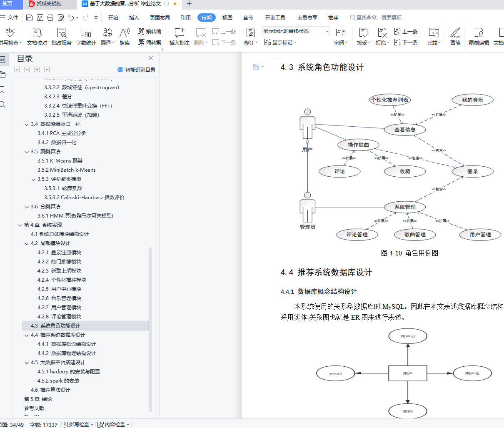Open a new document tab with plus
This screenshot has width=504, height=428.
click(189, 4)
